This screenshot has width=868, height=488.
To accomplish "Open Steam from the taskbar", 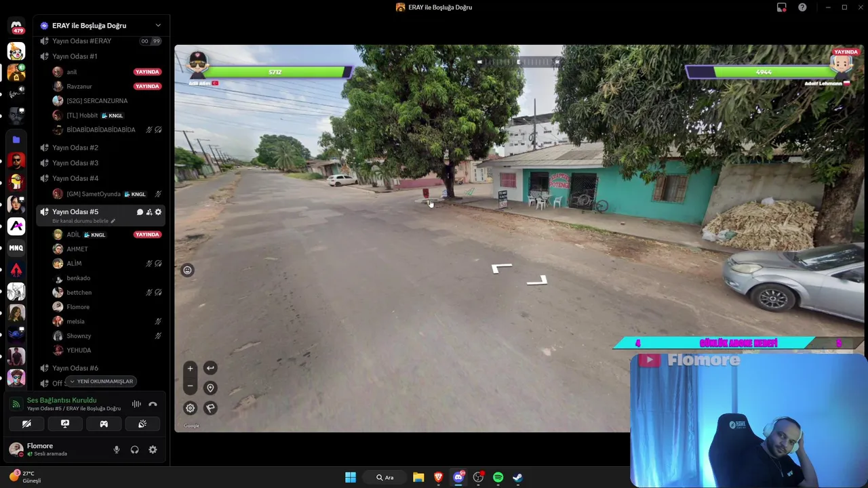I will point(517,477).
